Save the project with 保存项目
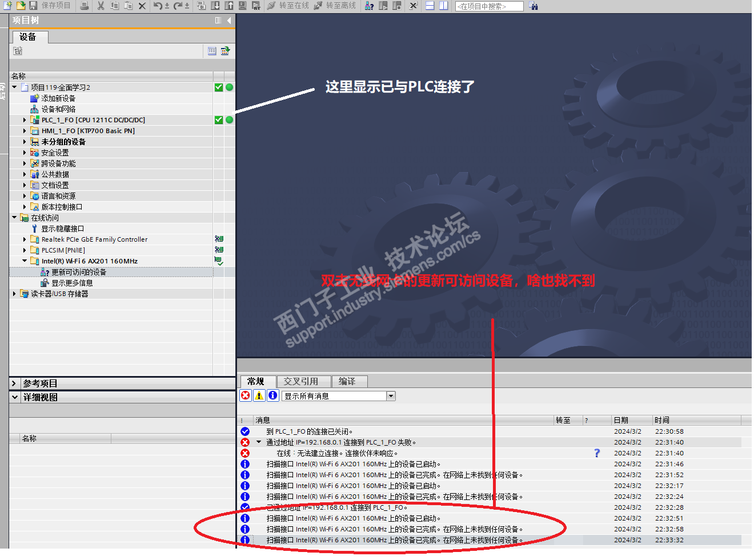This screenshot has height=560, width=754. 50,6
